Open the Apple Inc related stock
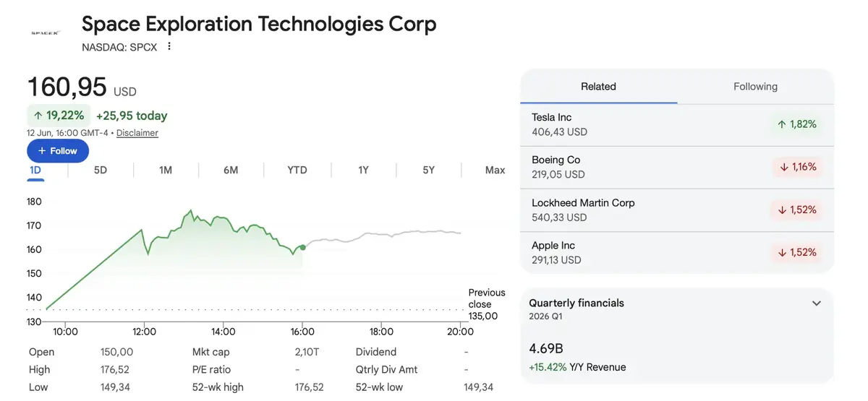868x401 pixels. pyautogui.click(x=677, y=252)
